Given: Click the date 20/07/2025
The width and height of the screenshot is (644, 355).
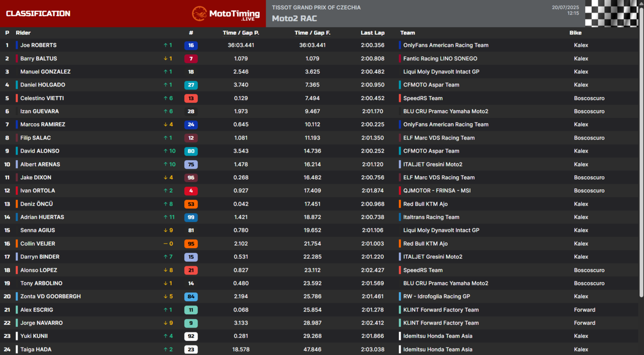Looking at the screenshot, I should pos(565,7).
